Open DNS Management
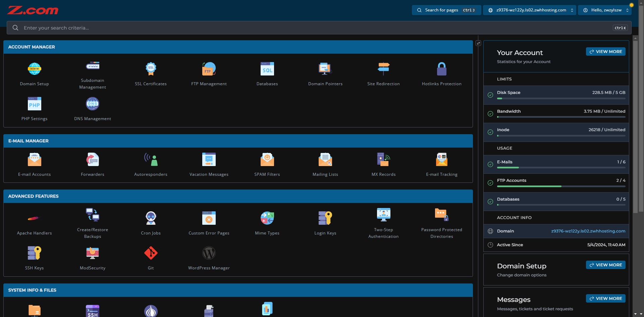Screen dimensions: 644x317 point(93,109)
